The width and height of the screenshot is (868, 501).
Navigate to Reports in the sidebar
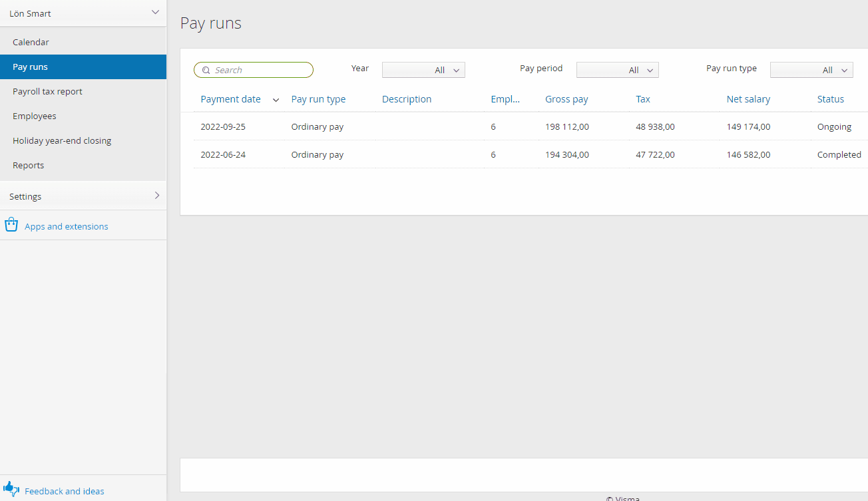[x=28, y=165]
